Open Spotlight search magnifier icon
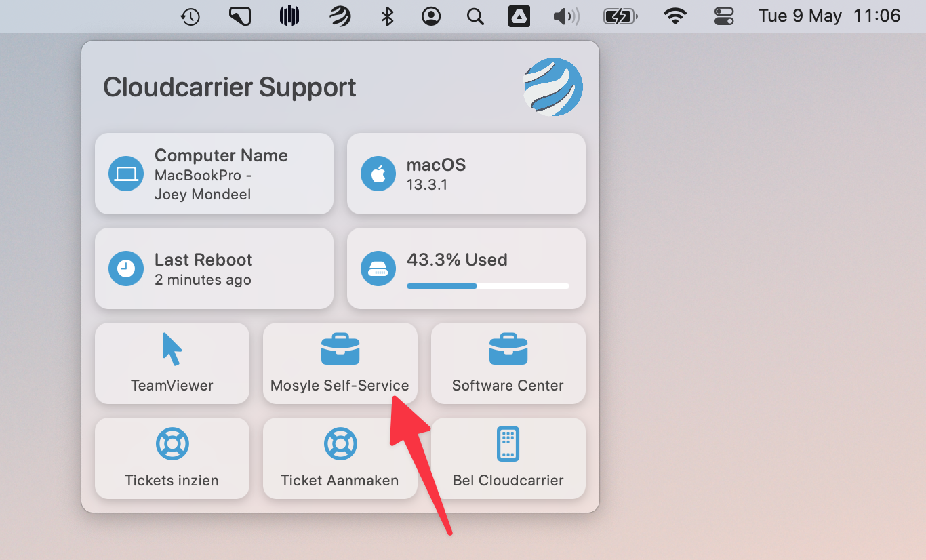Viewport: 926px width, 560px height. (x=476, y=16)
